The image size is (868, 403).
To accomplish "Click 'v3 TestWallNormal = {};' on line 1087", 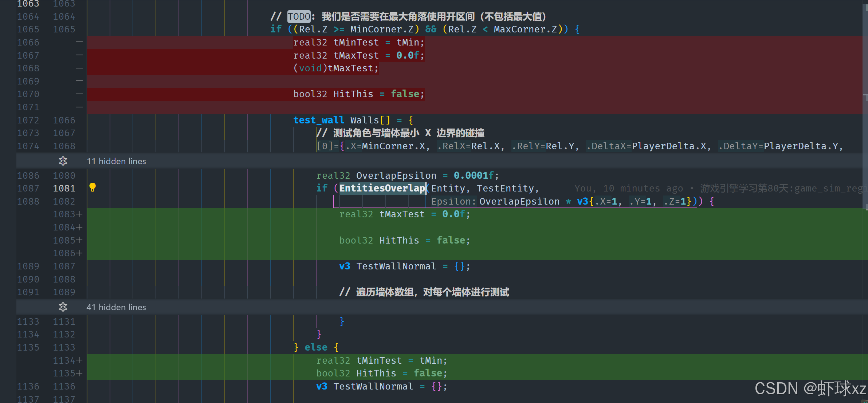I will coord(405,266).
